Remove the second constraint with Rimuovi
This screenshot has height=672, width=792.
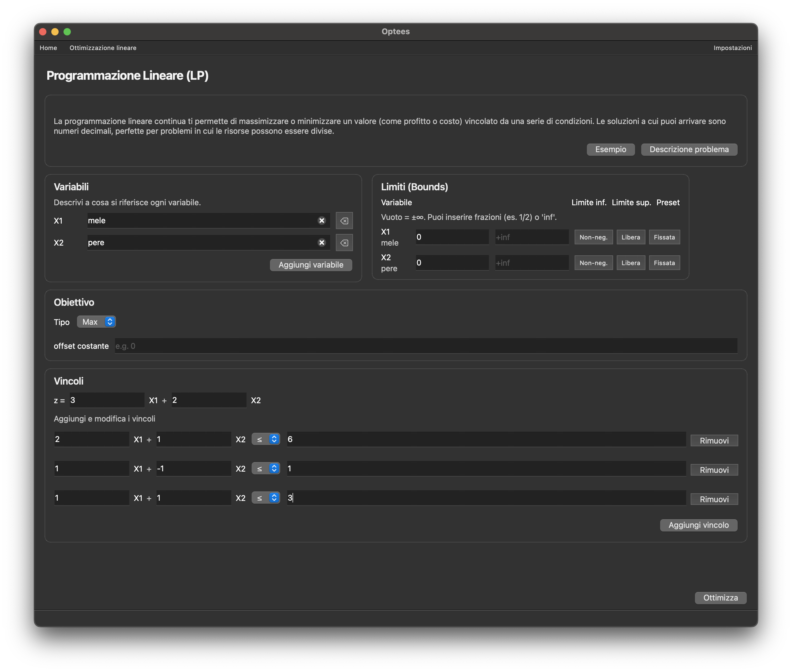click(x=714, y=470)
